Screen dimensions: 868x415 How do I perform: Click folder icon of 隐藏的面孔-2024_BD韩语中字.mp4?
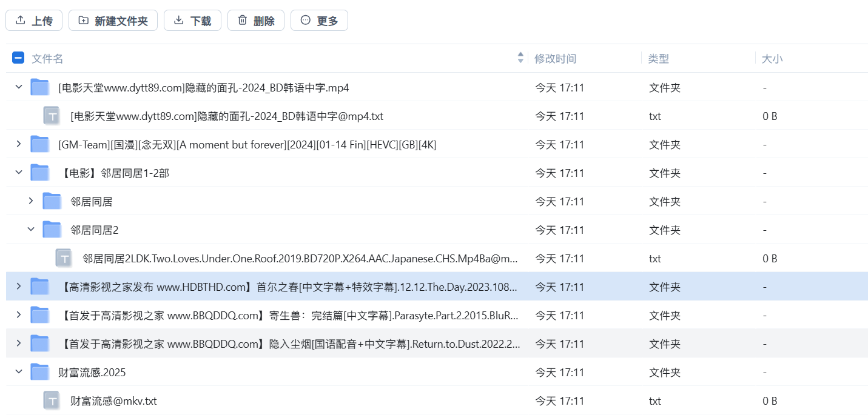40,87
